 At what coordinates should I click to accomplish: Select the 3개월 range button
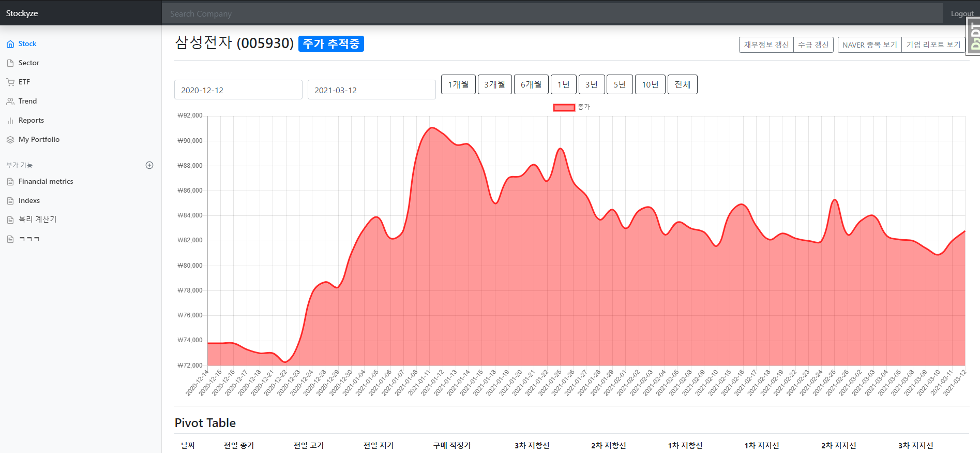click(495, 84)
